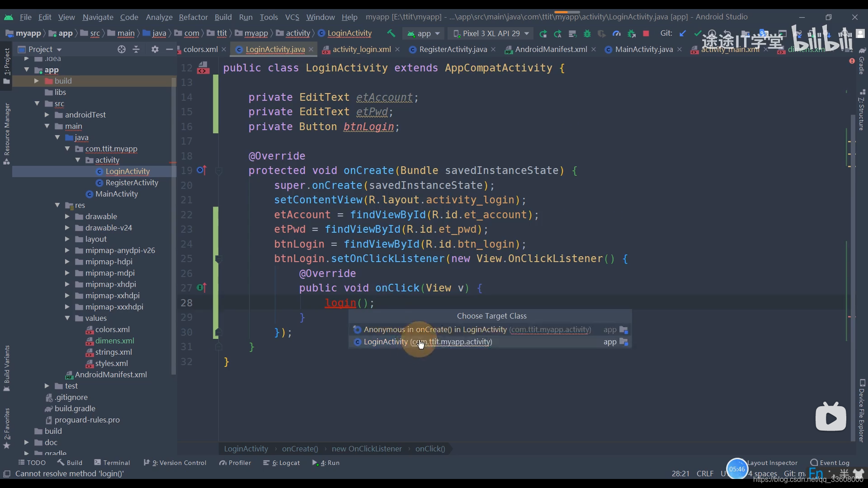Collapse all in the Project panel
This screenshot has height=488, width=868.
click(x=136, y=49)
